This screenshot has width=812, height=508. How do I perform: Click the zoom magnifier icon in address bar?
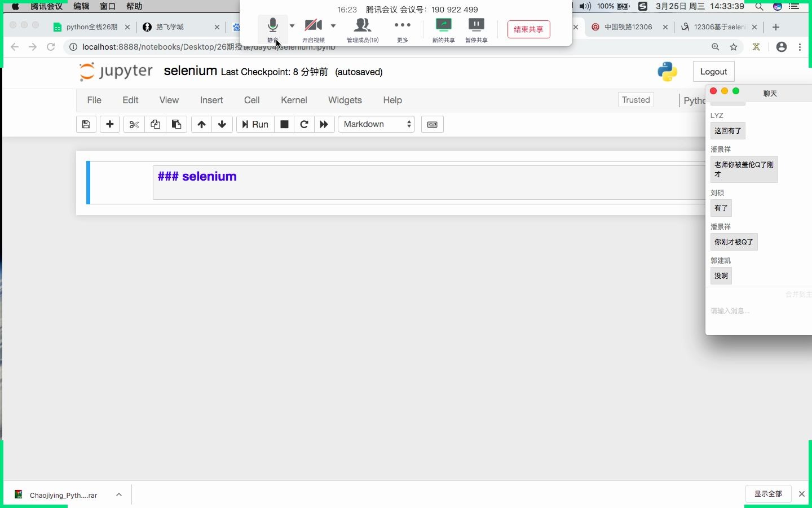click(716, 47)
